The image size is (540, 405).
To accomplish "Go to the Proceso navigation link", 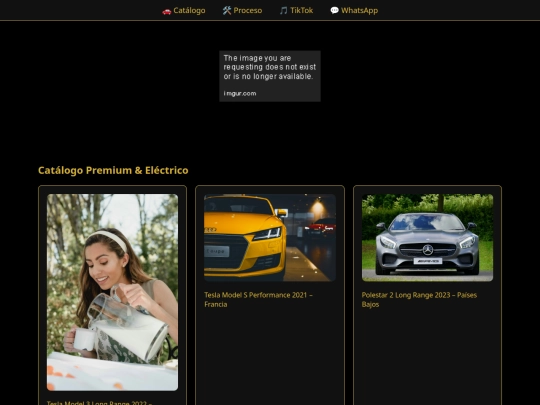I will (242, 10).
